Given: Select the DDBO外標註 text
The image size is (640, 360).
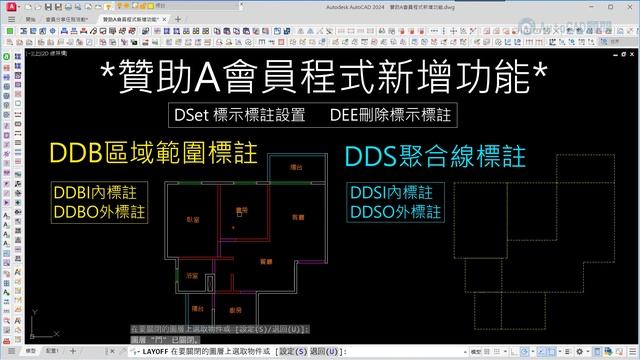Looking at the screenshot, I should point(99,212).
